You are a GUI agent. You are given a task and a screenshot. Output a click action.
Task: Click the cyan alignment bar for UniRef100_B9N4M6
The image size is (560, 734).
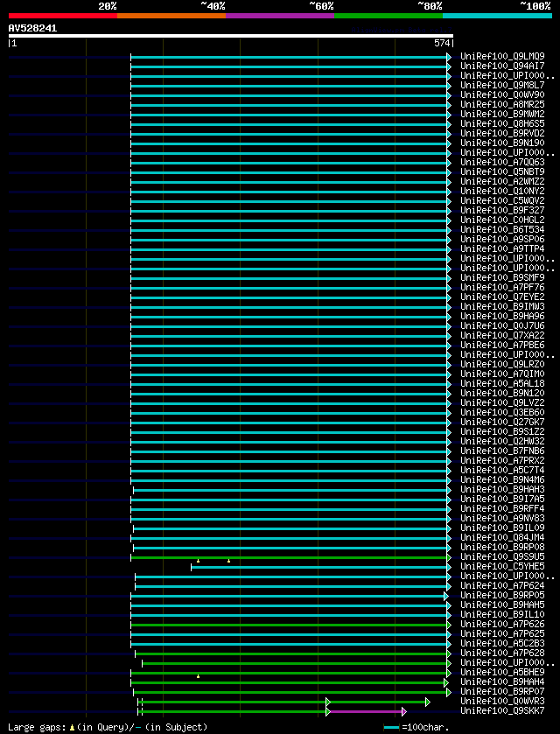pos(289,480)
